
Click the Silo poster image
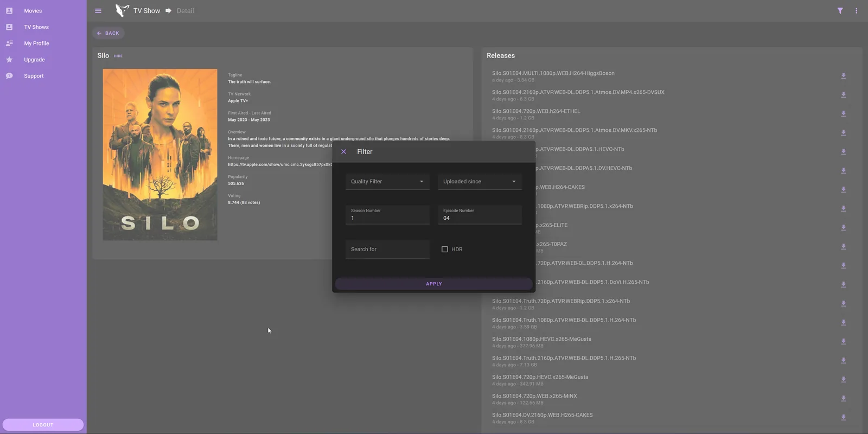(160, 155)
